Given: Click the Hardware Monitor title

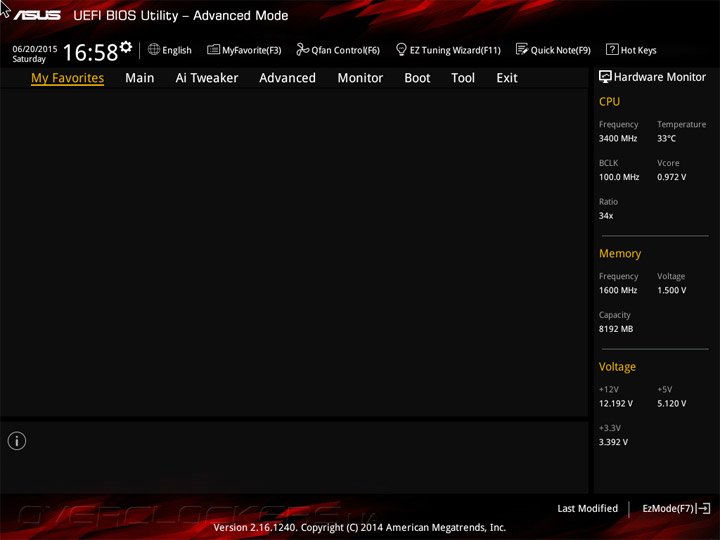Looking at the screenshot, I should 660,77.
